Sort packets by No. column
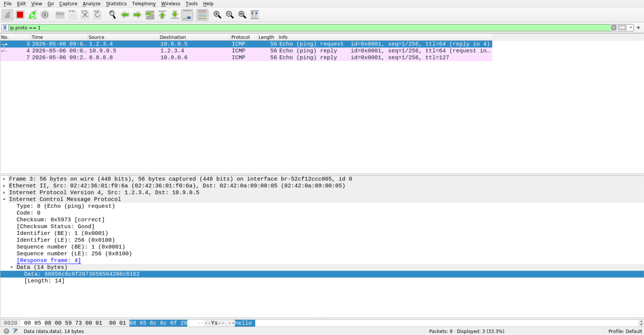 (15, 37)
